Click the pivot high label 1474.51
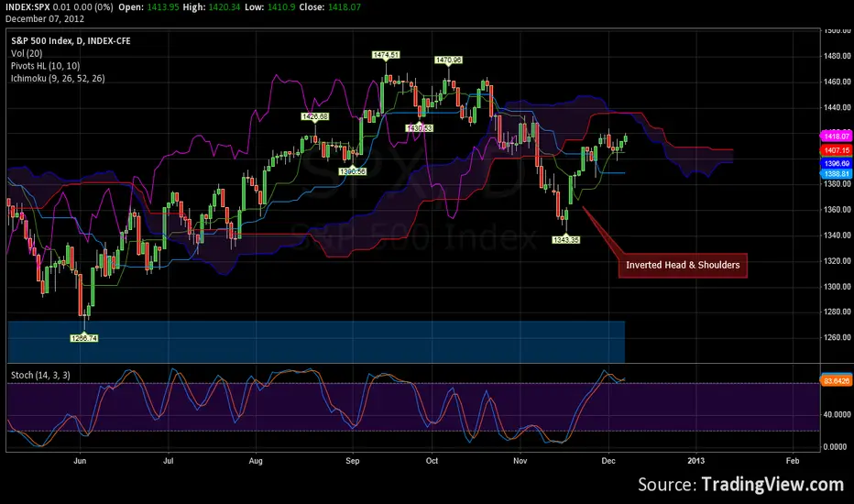This screenshot has width=854, height=504. (x=386, y=55)
